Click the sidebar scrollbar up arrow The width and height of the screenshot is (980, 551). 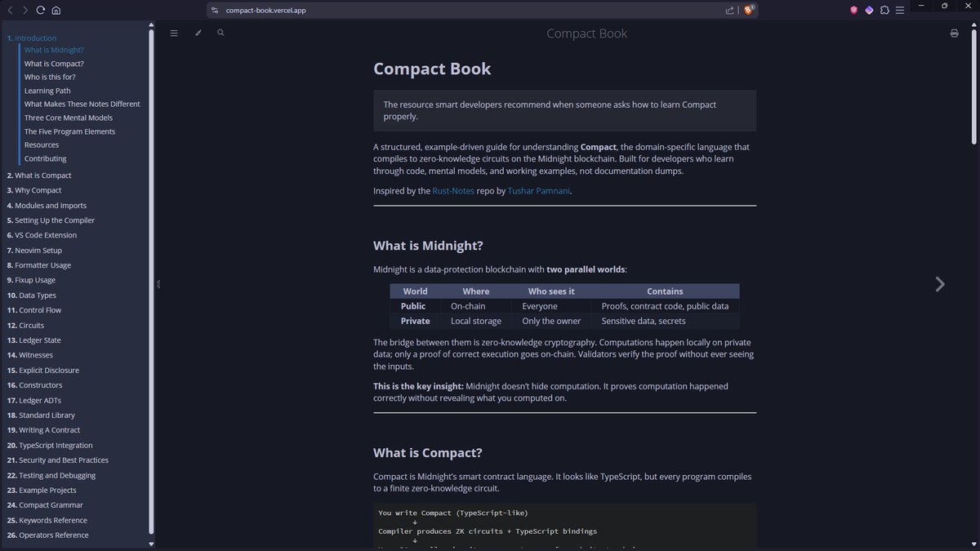[151, 24]
